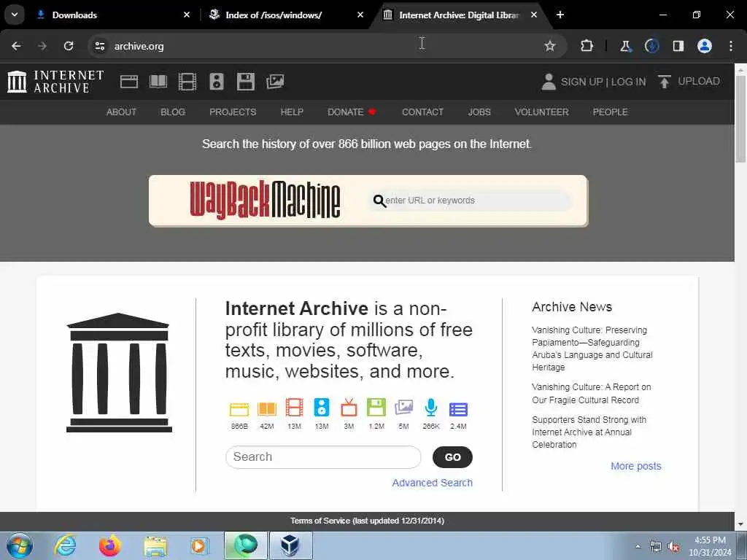The image size is (747, 560).
Task: Click the Wayback Machine logo
Action: pyautogui.click(x=265, y=200)
